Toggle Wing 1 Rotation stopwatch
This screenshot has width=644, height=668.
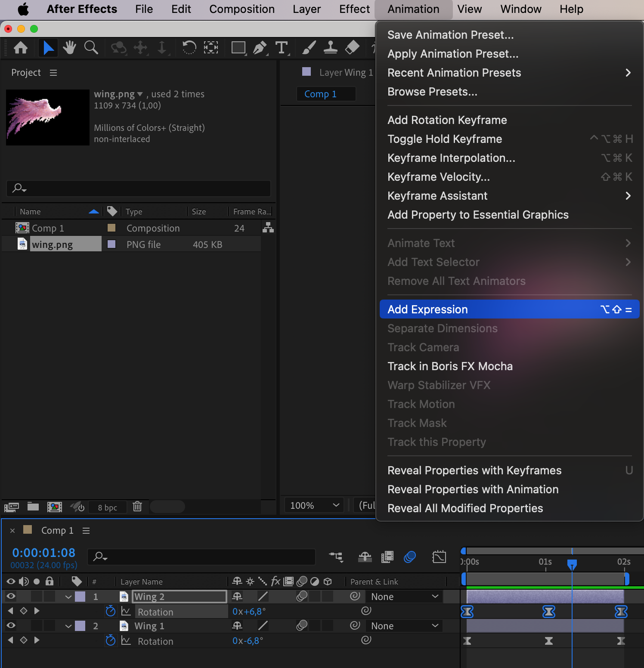tap(111, 640)
